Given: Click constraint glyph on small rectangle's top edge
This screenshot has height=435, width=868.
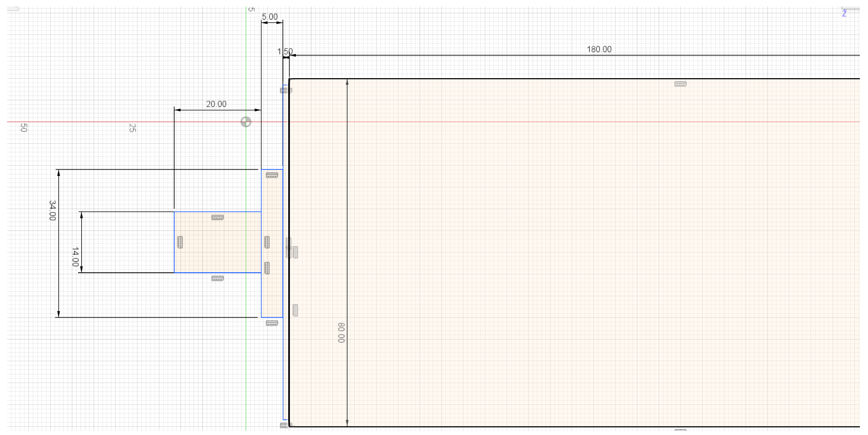Looking at the screenshot, I should tap(217, 217).
